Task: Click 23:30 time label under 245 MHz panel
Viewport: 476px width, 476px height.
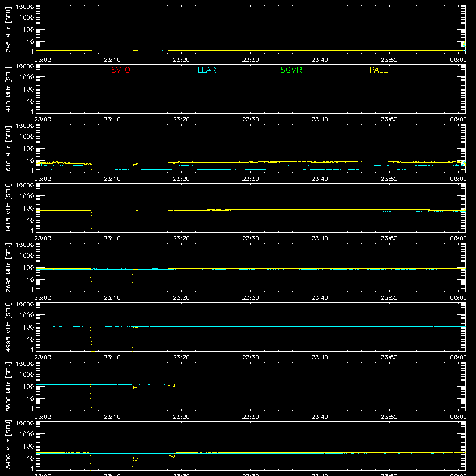Action: coord(250,60)
